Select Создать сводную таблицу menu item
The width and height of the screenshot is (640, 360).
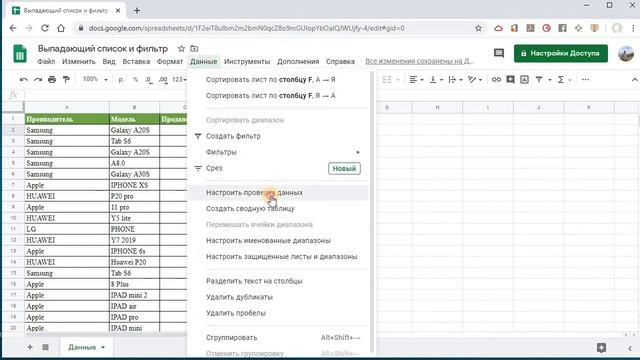tap(278, 209)
